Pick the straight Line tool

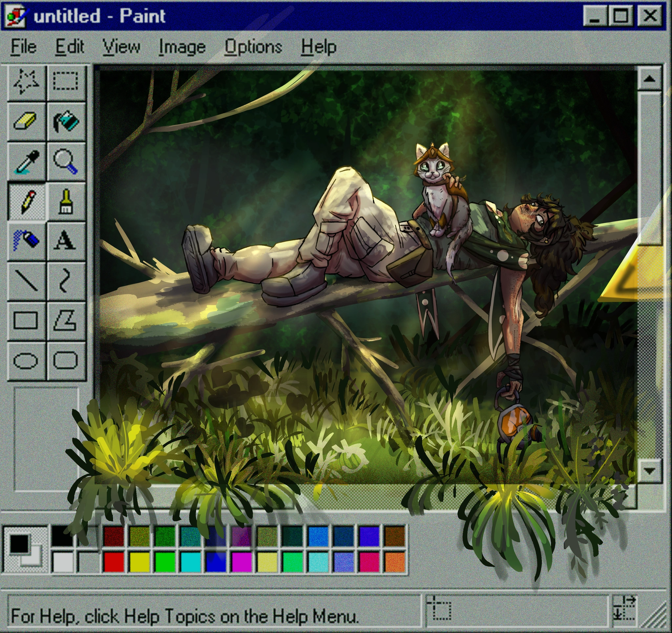tap(26, 281)
